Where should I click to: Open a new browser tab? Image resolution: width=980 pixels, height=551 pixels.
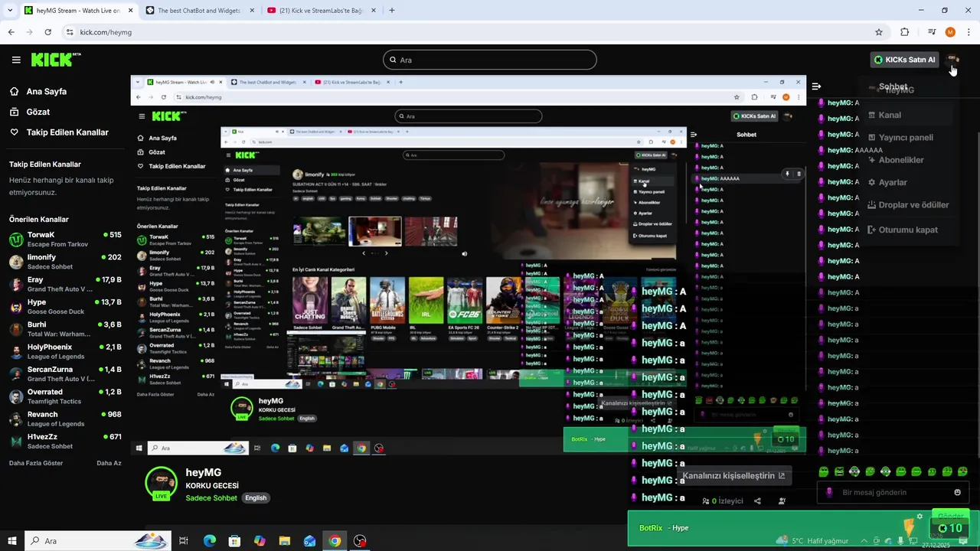(x=392, y=11)
